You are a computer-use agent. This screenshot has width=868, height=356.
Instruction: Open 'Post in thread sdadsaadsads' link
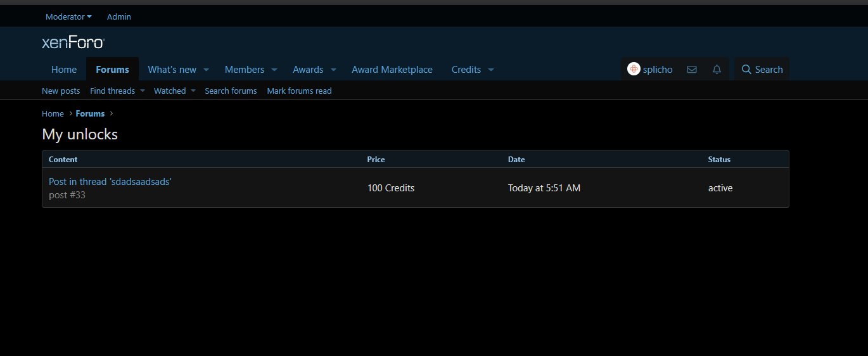point(110,182)
